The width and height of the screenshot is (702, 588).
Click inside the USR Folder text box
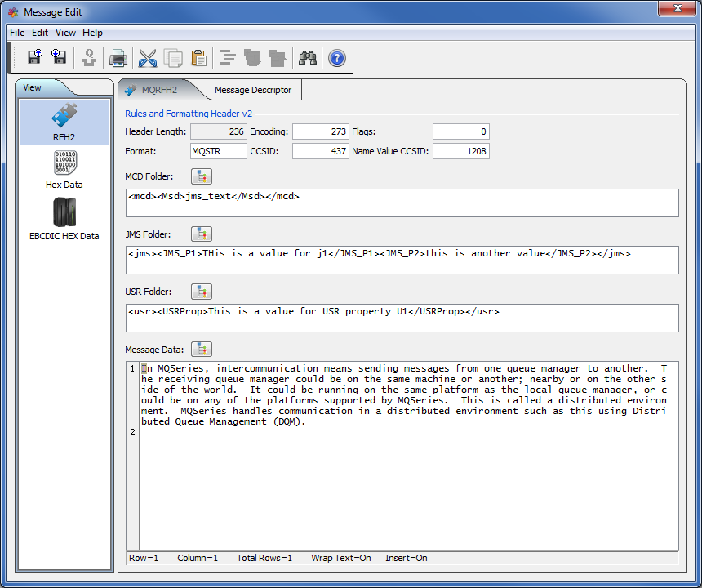click(402, 318)
